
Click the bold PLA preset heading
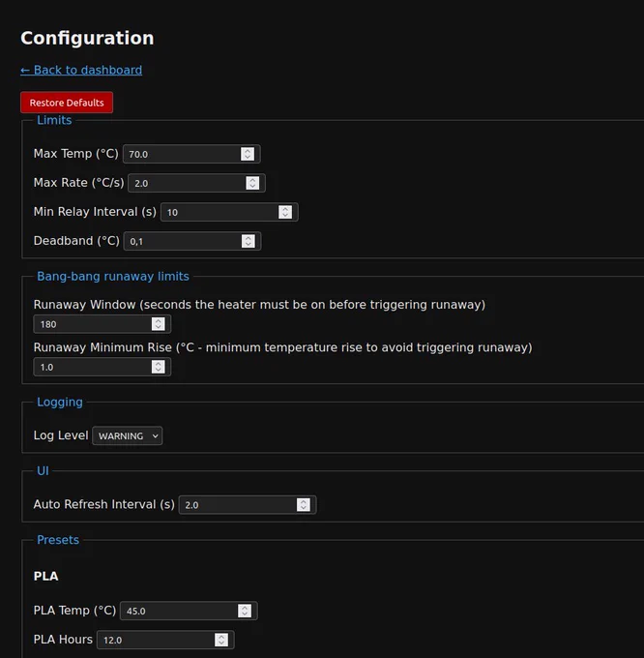[x=45, y=576]
